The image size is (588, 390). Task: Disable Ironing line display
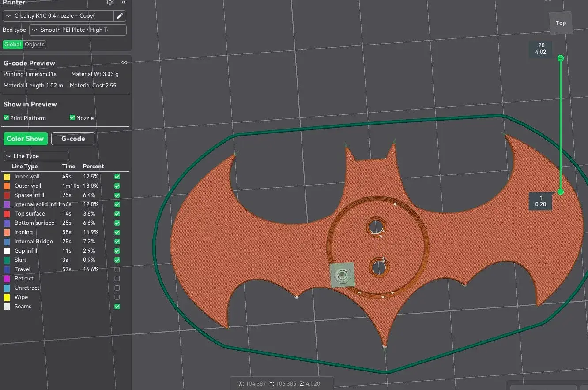[117, 232]
